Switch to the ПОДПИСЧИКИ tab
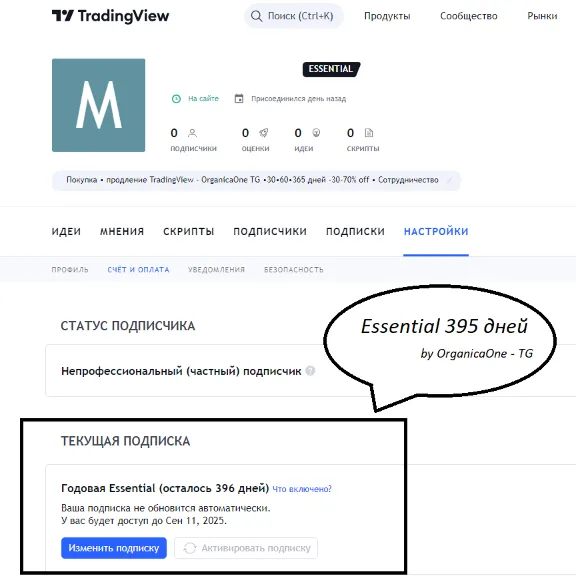576x578 pixels. click(270, 231)
